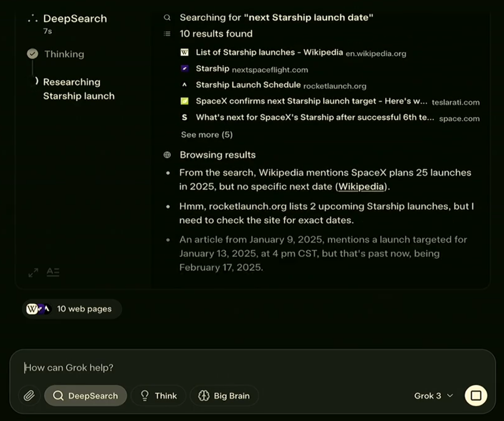Click the teslarati green favicon icon
Screen dimensions: 504x421
tap(184, 101)
